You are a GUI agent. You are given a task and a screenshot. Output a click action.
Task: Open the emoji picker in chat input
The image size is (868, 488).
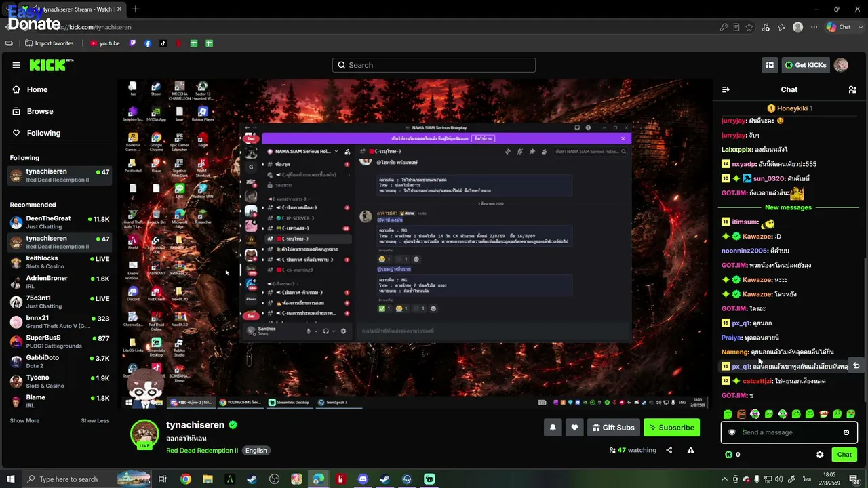pyautogui.click(x=846, y=432)
